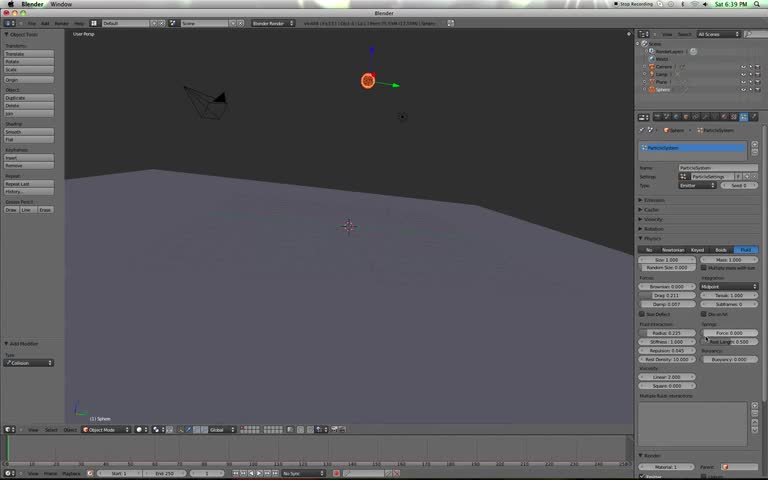Toggle visibility eye for Plane in outliner
The image size is (768, 480).
tap(743, 82)
